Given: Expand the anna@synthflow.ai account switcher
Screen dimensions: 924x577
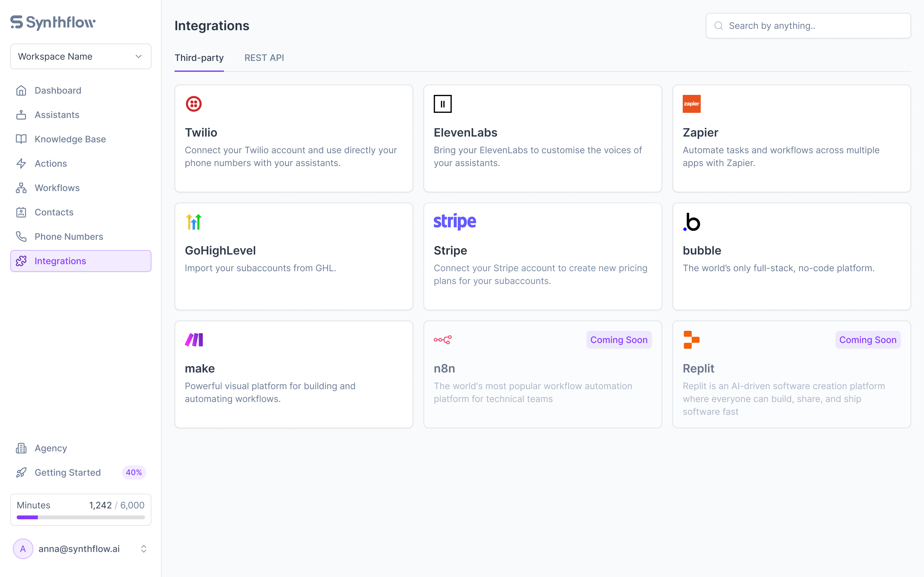Looking at the screenshot, I should pos(143,549).
